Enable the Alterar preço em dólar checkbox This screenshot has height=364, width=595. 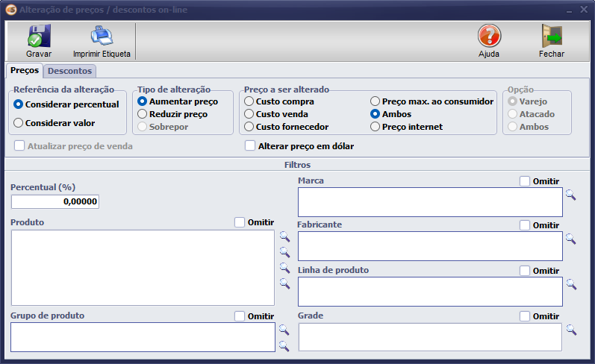coord(250,146)
